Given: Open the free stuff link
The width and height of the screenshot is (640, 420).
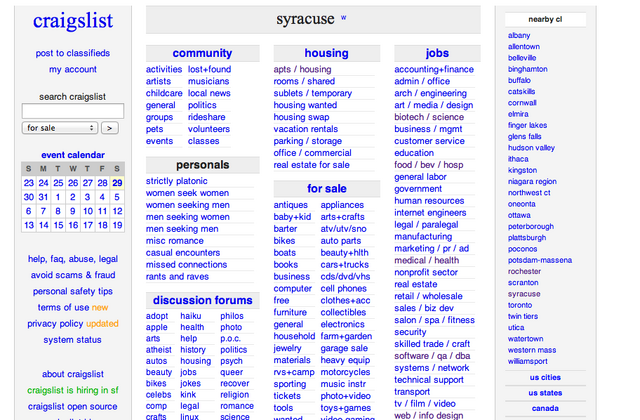Looking at the screenshot, I should [x=281, y=300].
